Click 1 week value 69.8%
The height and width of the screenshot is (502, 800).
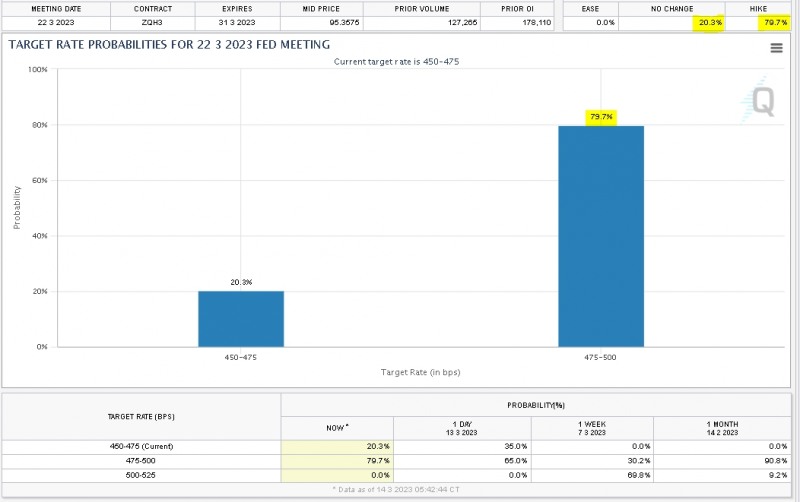639,475
